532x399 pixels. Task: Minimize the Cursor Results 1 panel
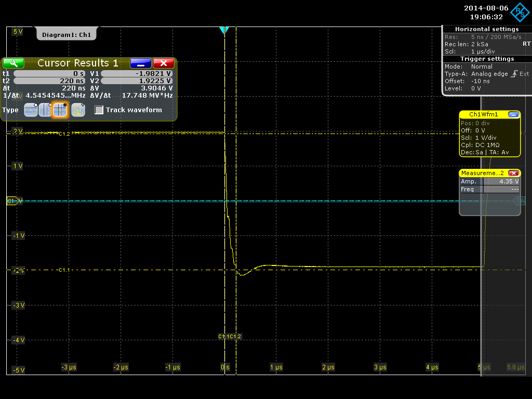point(140,63)
